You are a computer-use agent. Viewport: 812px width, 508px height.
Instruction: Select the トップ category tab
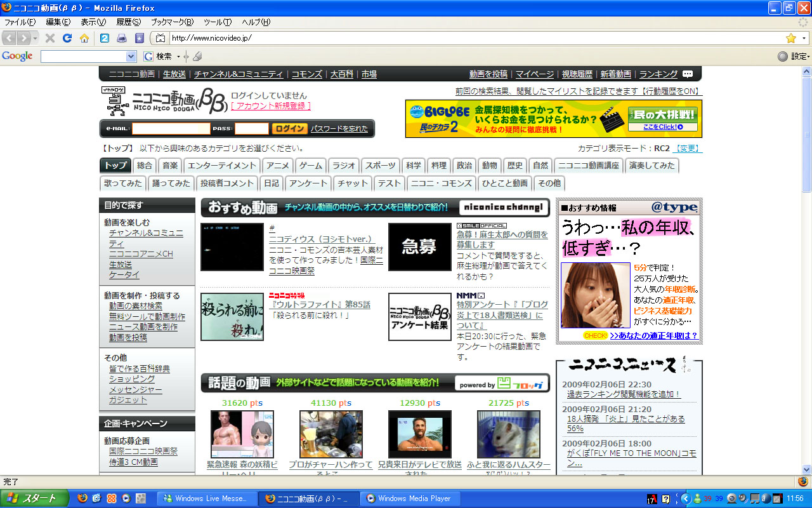pos(115,166)
